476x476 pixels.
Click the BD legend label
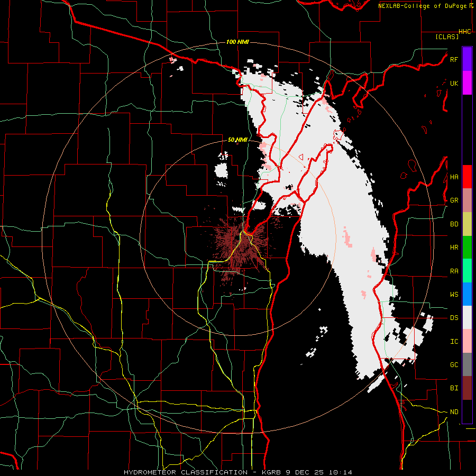pyautogui.click(x=454, y=224)
